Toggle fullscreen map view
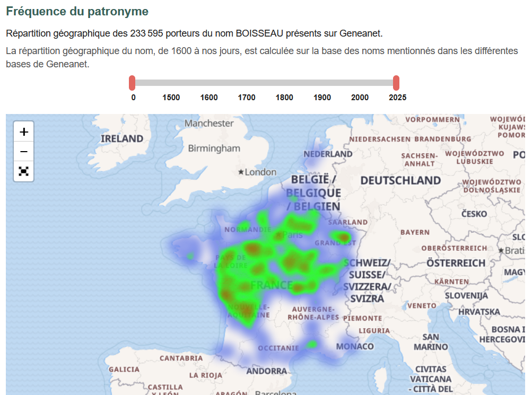Viewport: 532px width, 395px height. pyautogui.click(x=23, y=171)
